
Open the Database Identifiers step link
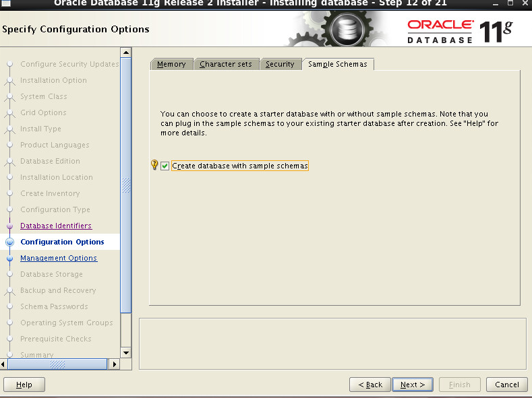(x=56, y=226)
